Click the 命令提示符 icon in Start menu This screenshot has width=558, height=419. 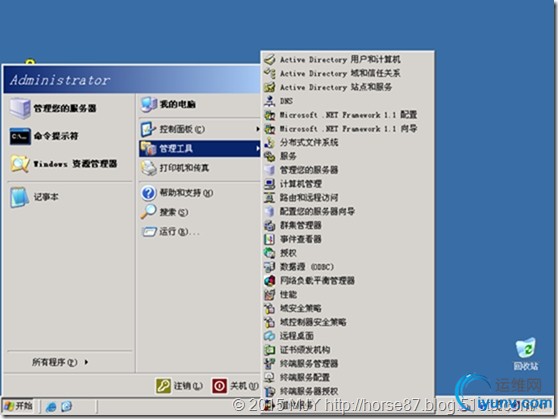click(x=20, y=136)
